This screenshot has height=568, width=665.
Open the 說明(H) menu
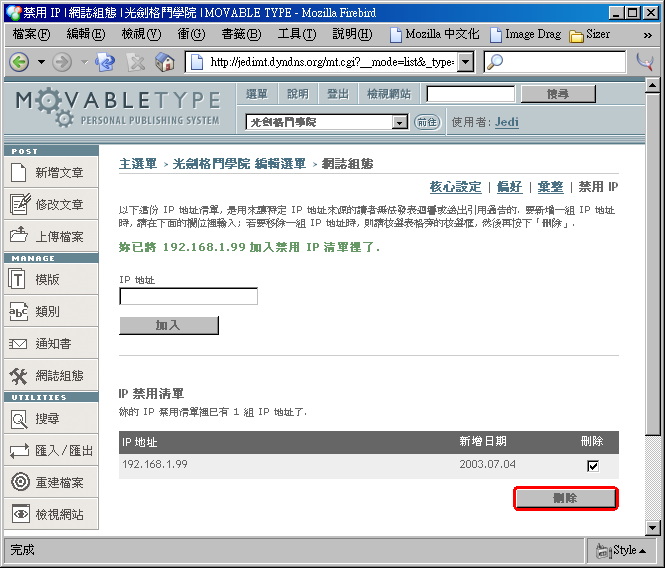pos(352,34)
